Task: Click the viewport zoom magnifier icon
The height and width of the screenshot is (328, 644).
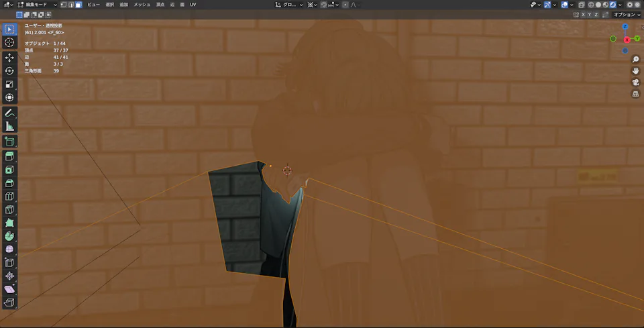Action: 635,60
